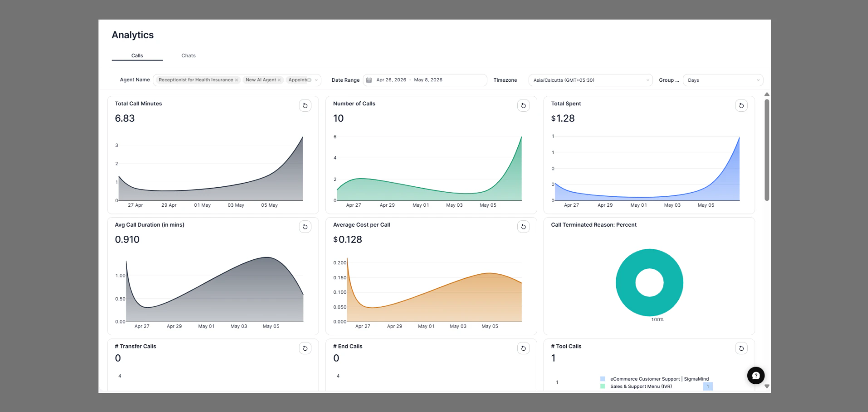Screen dimensions: 868x412
Task: Refresh the Number of Calls chart
Action: [x=523, y=106]
